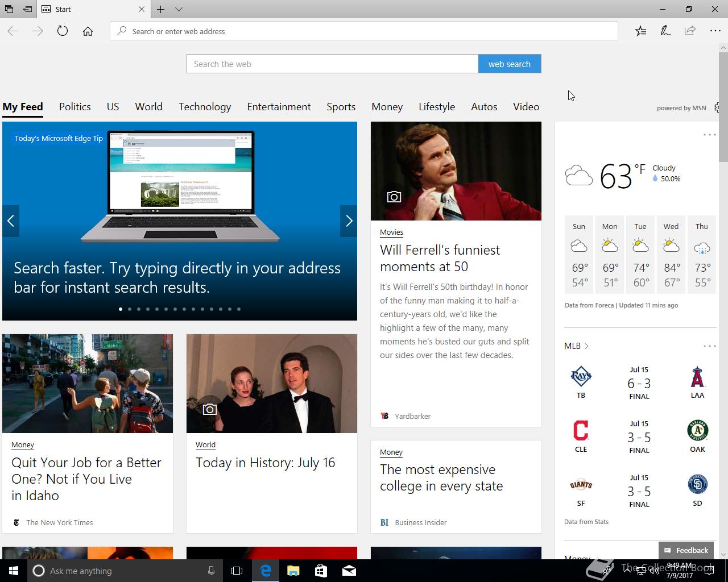Click the Feedback button
728x582 pixels.
point(686,550)
